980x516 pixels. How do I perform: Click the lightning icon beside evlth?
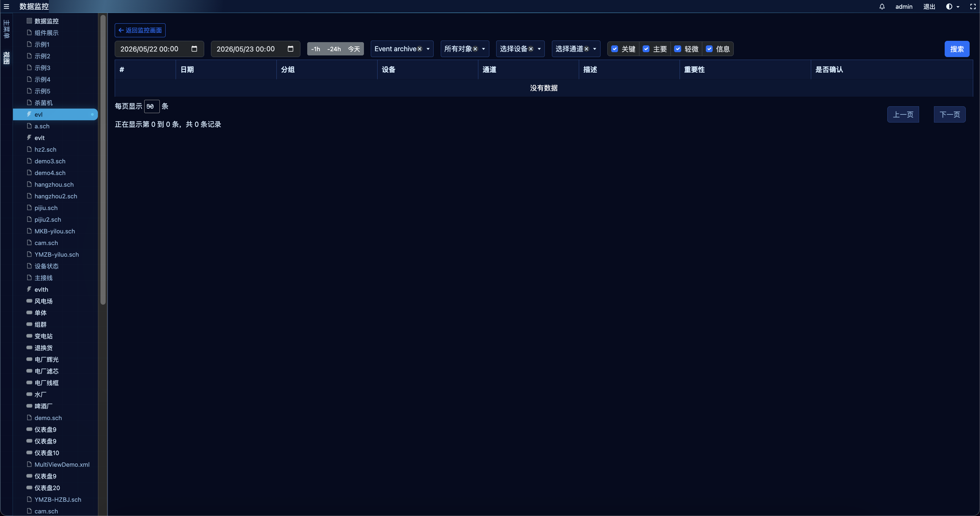(x=29, y=289)
